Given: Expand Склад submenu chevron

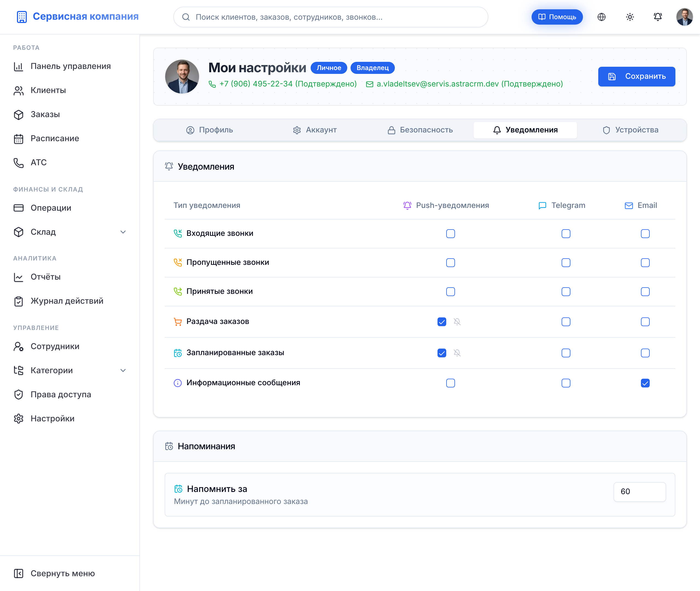Looking at the screenshot, I should pyautogui.click(x=123, y=232).
